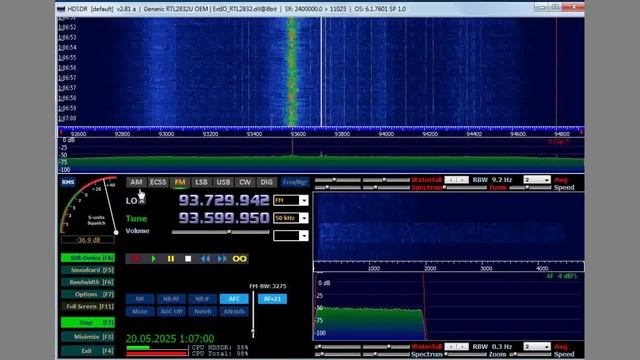Open Soundcard [F5] settings
This screenshot has height=360, width=640.
click(x=88, y=270)
